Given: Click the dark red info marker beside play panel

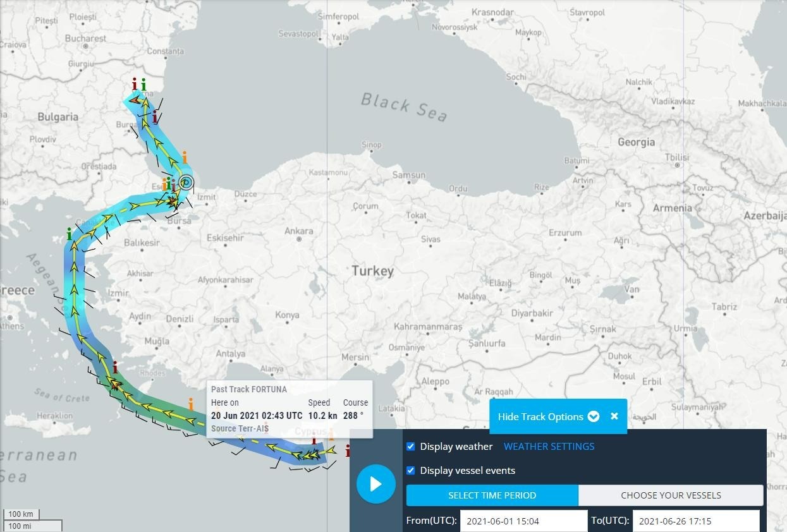Looking at the screenshot, I should point(347,450).
